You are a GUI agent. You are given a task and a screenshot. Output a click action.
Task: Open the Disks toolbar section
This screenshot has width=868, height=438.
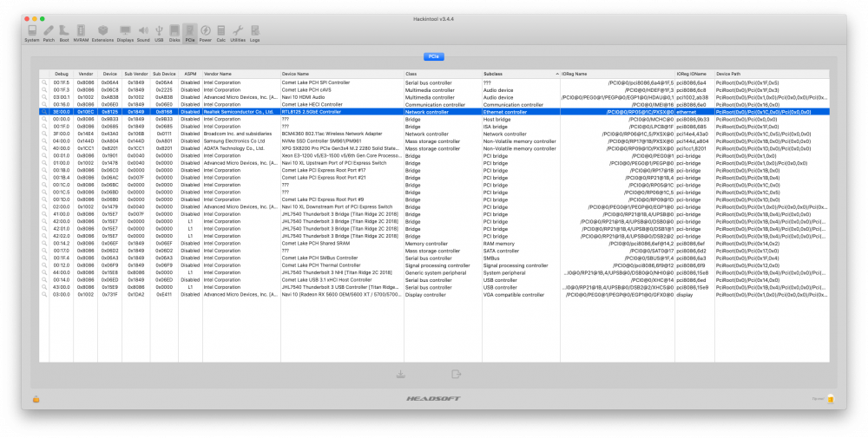(x=174, y=33)
